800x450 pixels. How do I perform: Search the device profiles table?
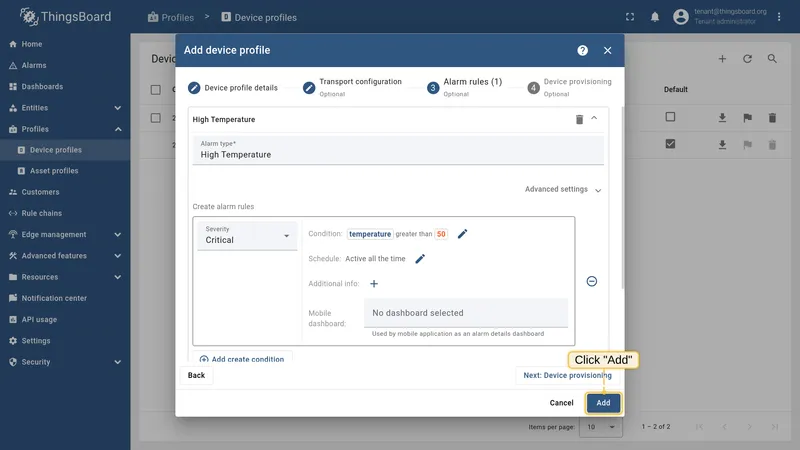tap(772, 59)
